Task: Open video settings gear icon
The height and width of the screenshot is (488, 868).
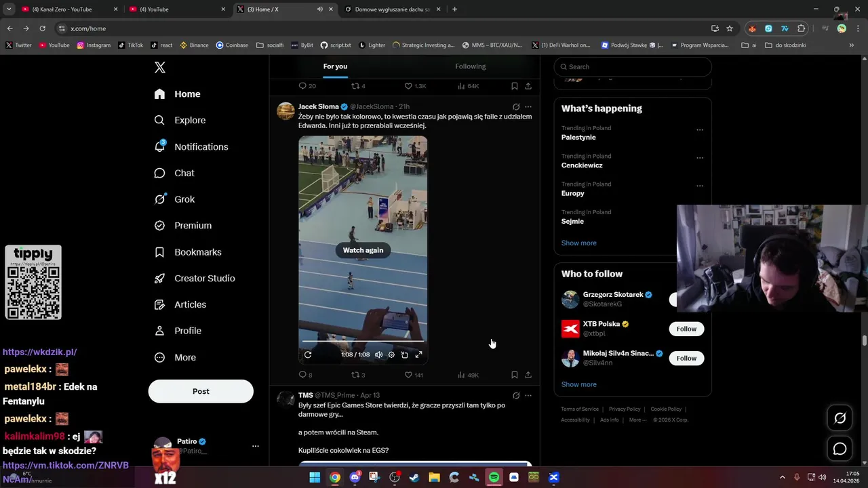Action: click(391, 354)
